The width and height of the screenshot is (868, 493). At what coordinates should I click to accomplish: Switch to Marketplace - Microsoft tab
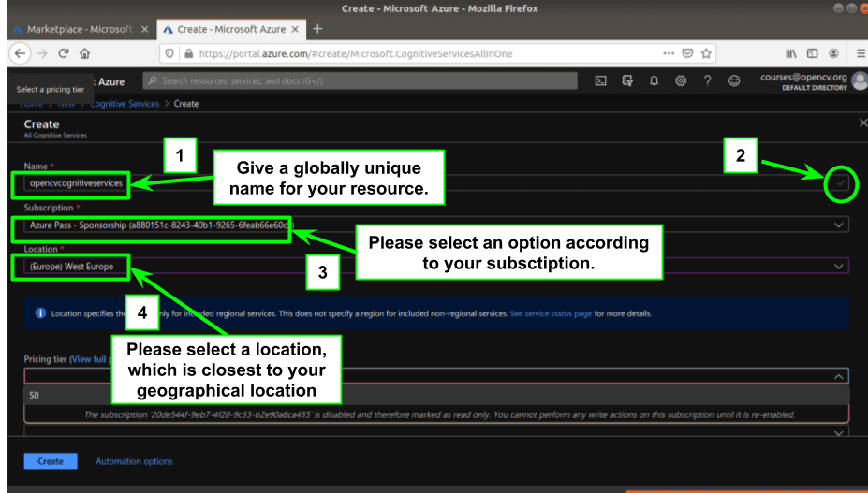(80, 29)
